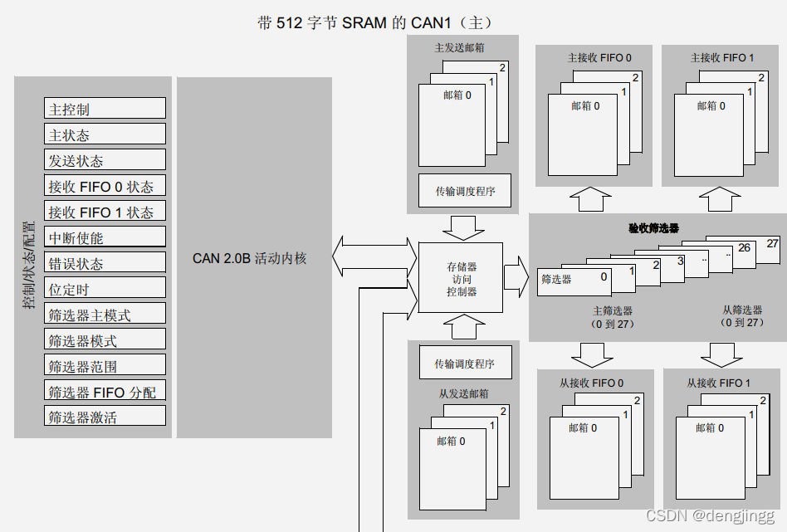The image size is (787, 532).
Task: Click the 传输调度程序 box under 主发送邮箱
Action: pos(465,191)
